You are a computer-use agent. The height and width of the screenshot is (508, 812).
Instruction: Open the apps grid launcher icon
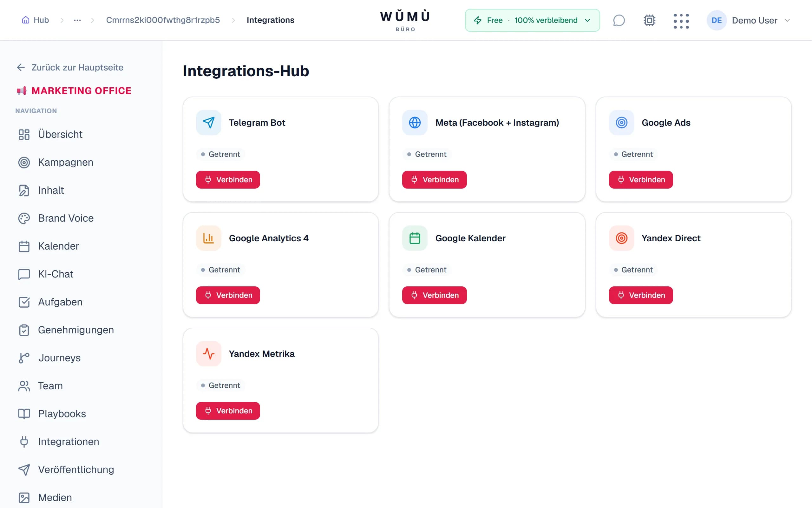point(681,21)
